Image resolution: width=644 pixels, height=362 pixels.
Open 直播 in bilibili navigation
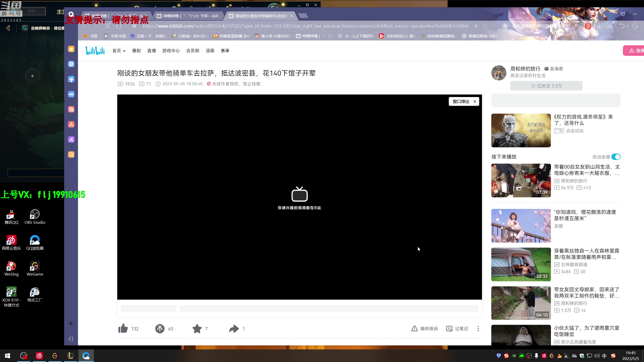click(x=151, y=51)
